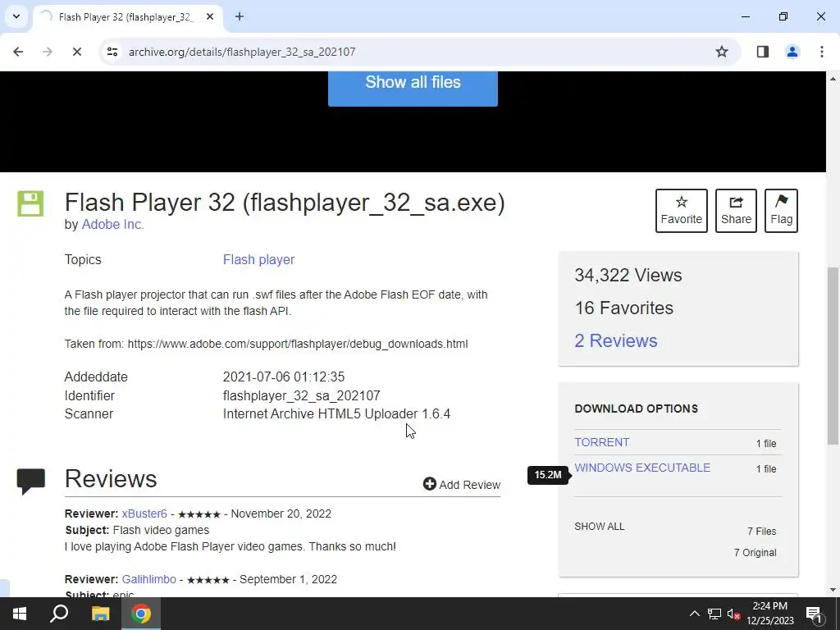Open the notification center icon
The width and height of the screenshot is (840, 630).
tap(814, 614)
